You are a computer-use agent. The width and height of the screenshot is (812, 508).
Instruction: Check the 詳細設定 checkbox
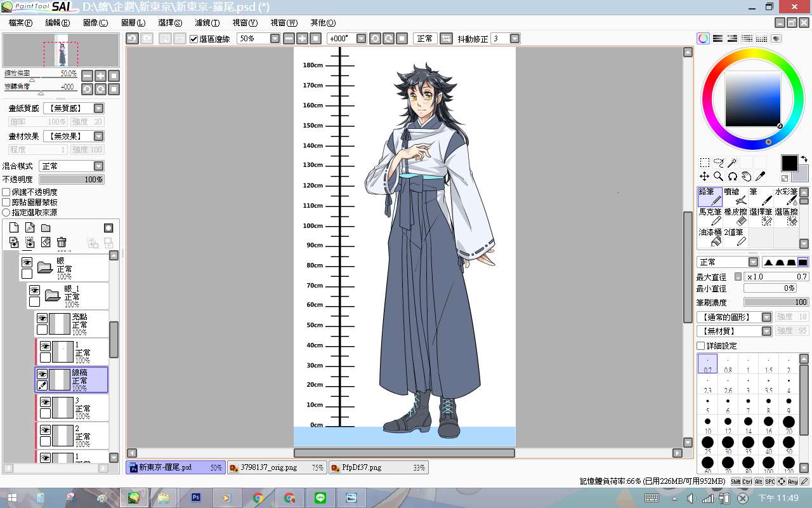(x=700, y=345)
